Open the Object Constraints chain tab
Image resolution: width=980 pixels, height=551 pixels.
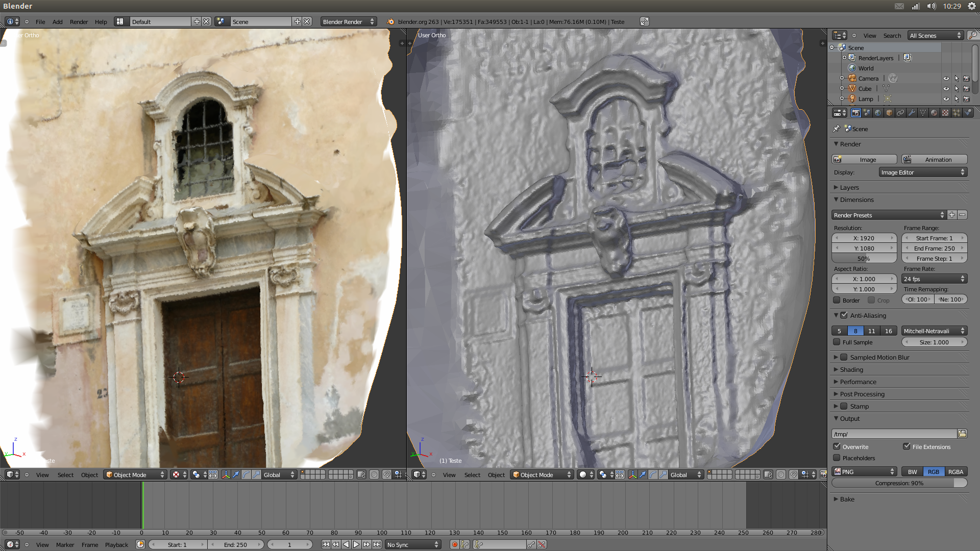(900, 113)
